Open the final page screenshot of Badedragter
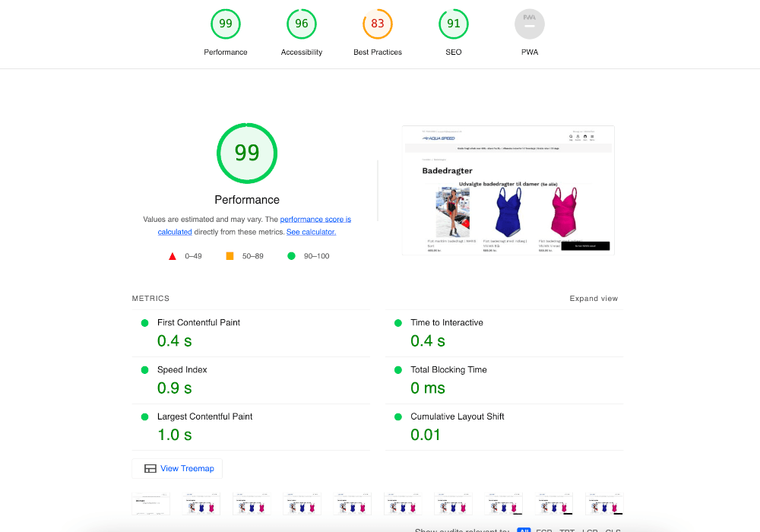Screen dimensions: 760x532 tap(508, 190)
